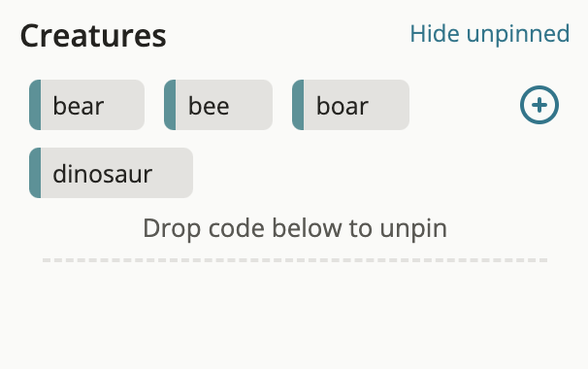The height and width of the screenshot is (369, 588).
Task: Click the 'boar' label text
Action: tap(343, 106)
